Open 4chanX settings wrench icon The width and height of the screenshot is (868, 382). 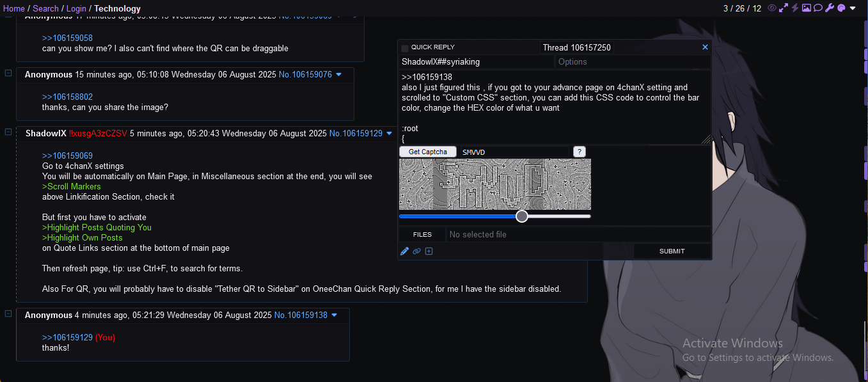pyautogui.click(x=830, y=8)
